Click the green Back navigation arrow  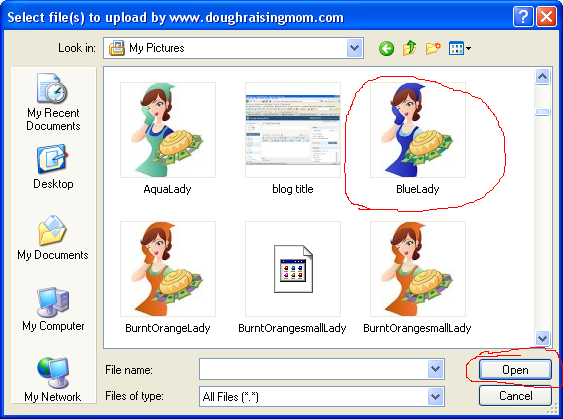(386, 48)
